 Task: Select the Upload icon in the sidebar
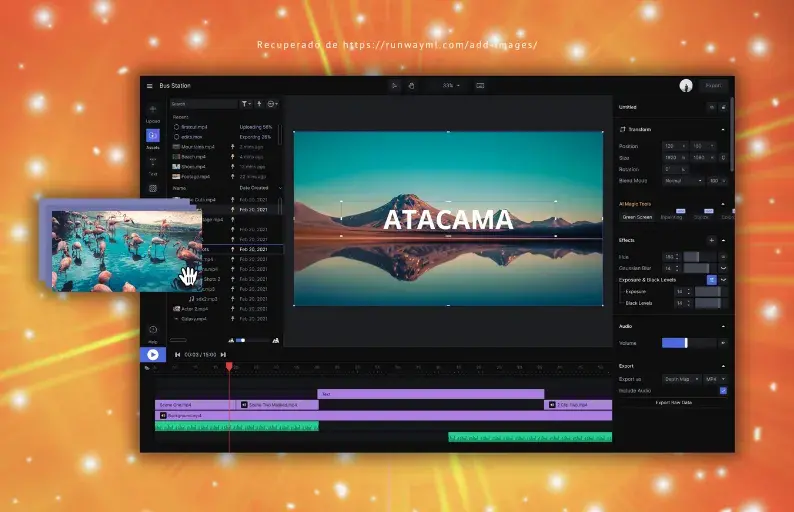coord(153,111)
